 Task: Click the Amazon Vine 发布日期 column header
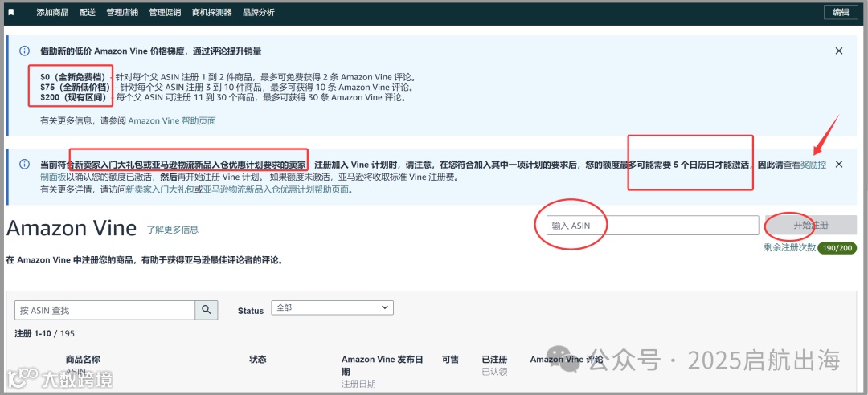pos(383,365)
